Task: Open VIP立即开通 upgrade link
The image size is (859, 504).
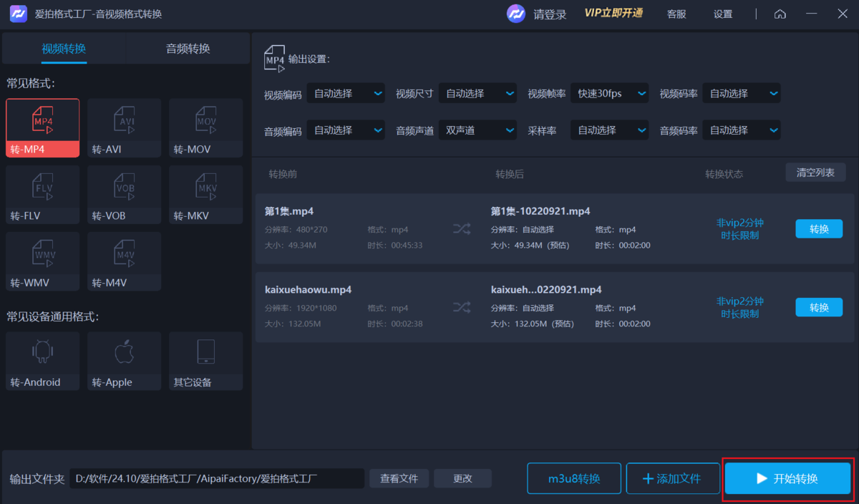Action: (x=613, y=13)
